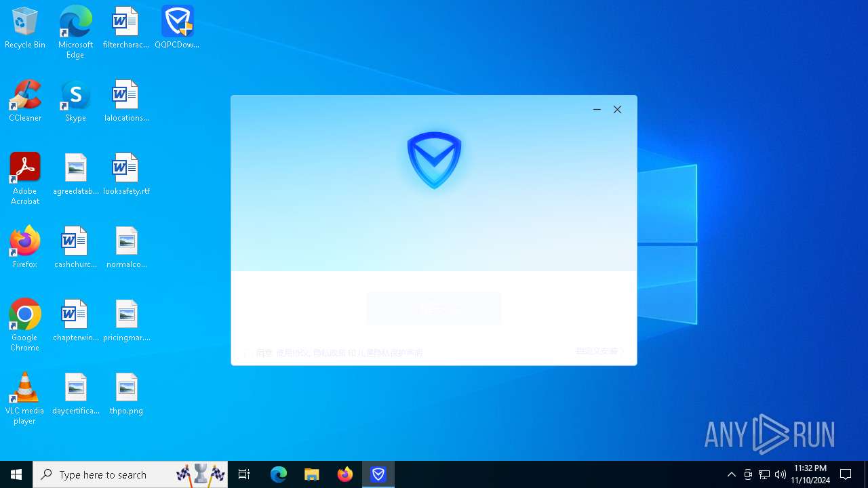Open the Action Center notifications icon
The width and height of the screenshot is (868, 488).
846,474
